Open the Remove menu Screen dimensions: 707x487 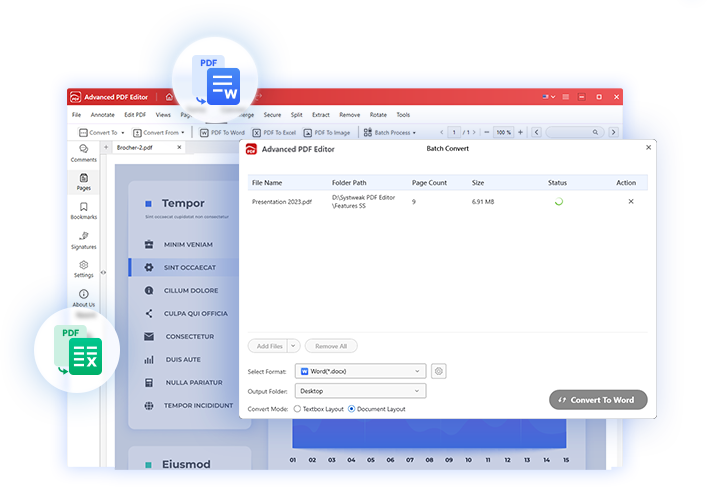coord(349,115)
